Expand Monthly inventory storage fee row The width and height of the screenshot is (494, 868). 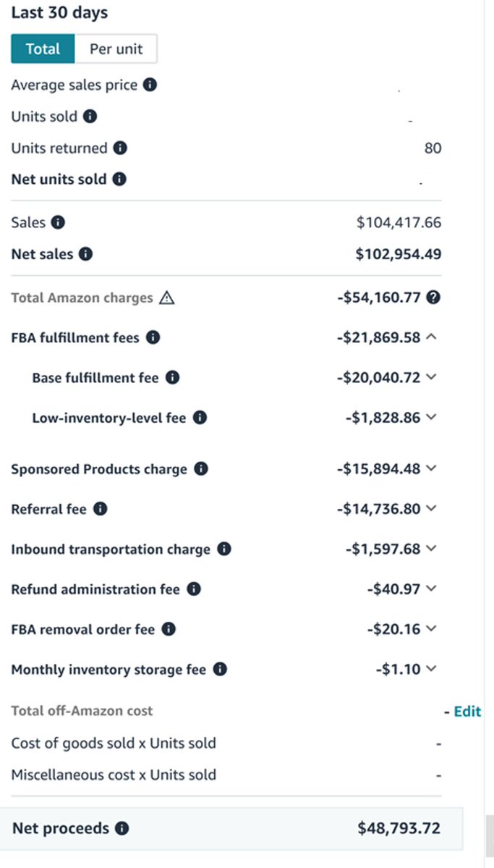tap(432, 670)
